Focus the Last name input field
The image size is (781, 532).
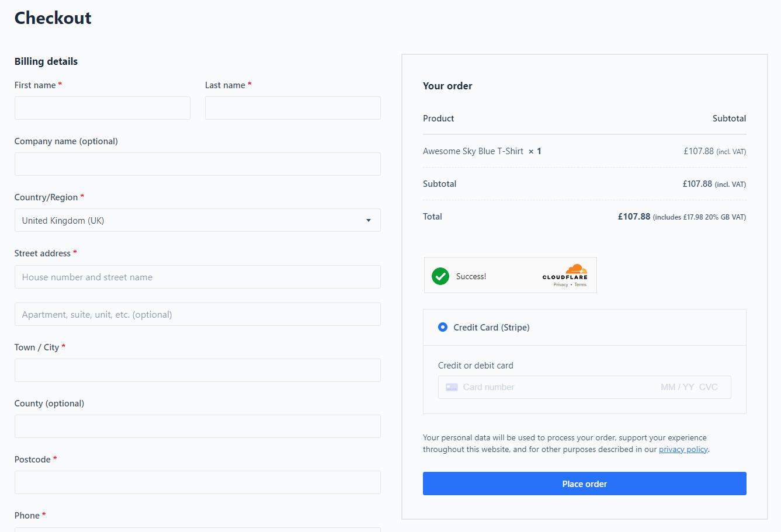[x=293, y=108]
